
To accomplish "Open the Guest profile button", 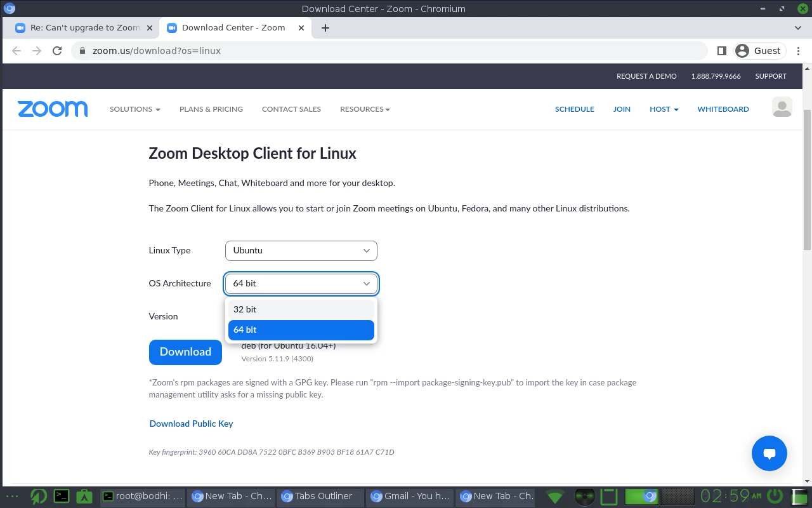I will (759, 51).
